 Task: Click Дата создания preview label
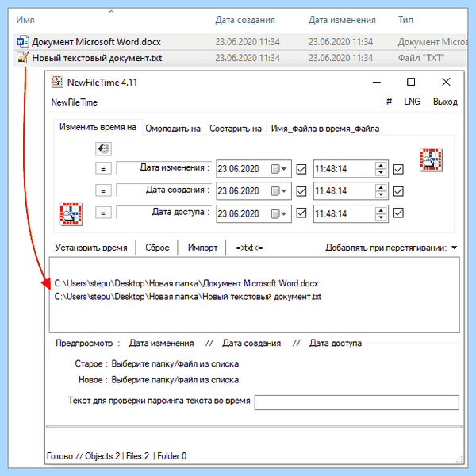pyautogui.click(x=251, y=343)
